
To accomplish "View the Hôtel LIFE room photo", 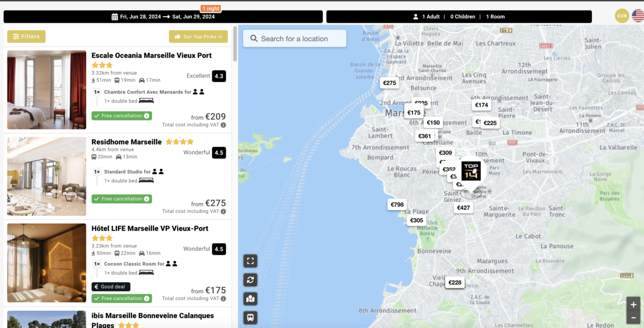I will pos(47,263).
